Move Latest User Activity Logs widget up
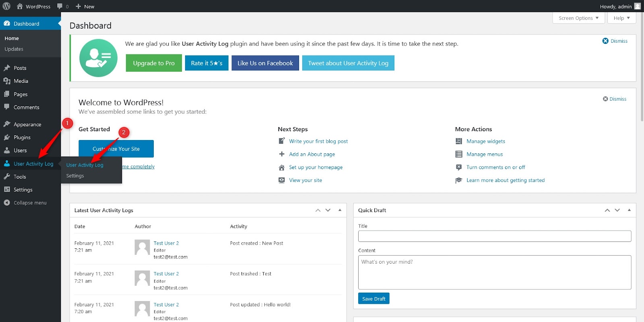The image size is (644, 322). click(318, 210)
